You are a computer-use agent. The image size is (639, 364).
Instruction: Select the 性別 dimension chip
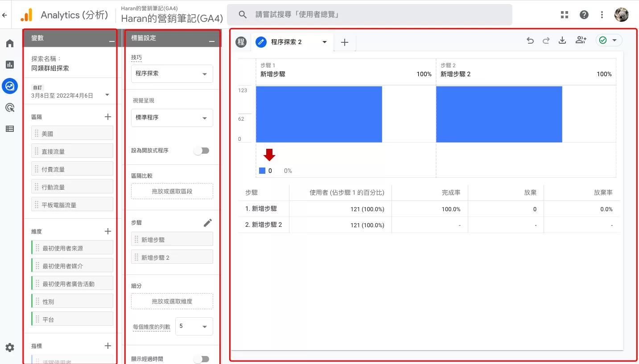(72, 301)
